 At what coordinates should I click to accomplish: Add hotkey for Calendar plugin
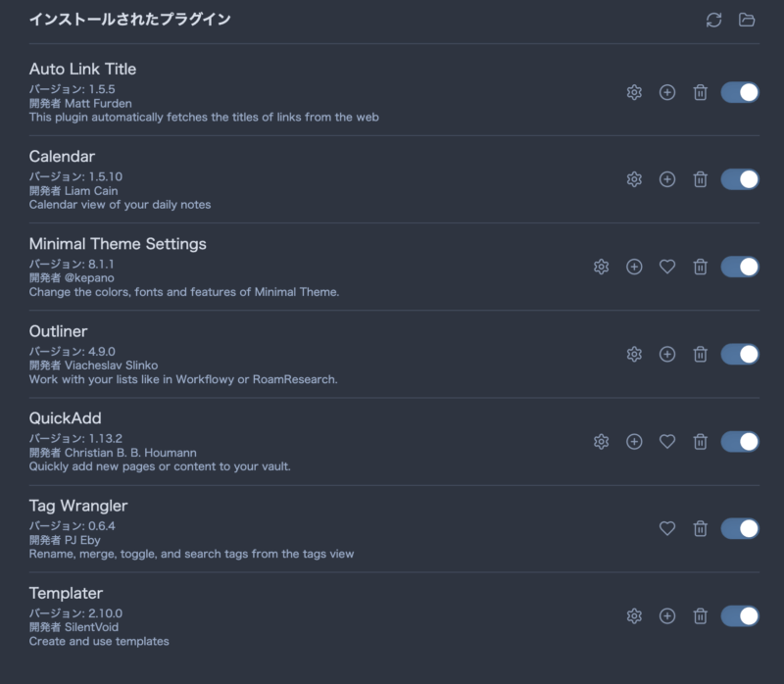tap(667, 179)
